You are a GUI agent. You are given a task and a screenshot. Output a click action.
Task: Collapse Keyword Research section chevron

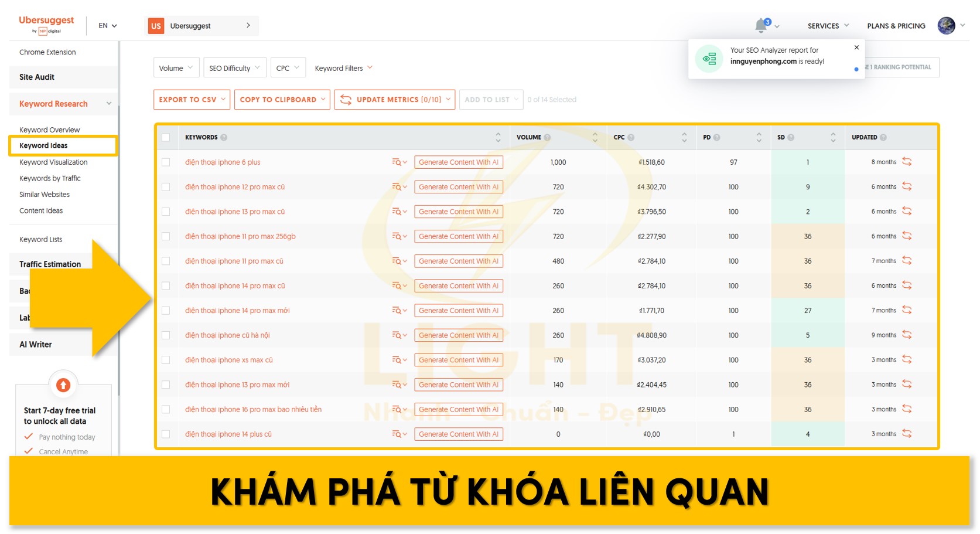pos(108,104)
